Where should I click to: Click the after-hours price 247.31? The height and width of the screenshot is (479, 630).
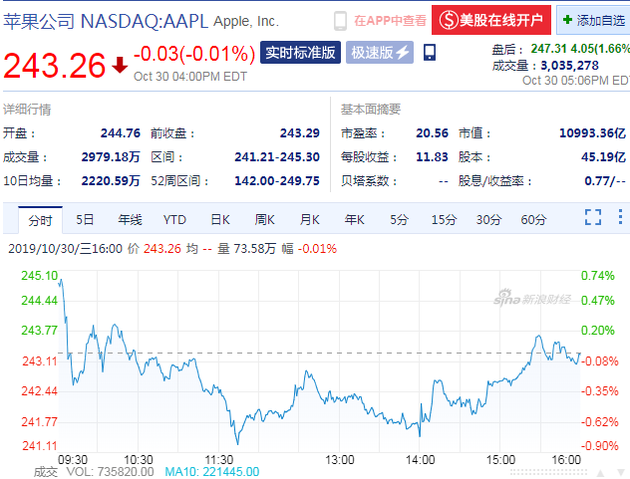click(549, 49)
